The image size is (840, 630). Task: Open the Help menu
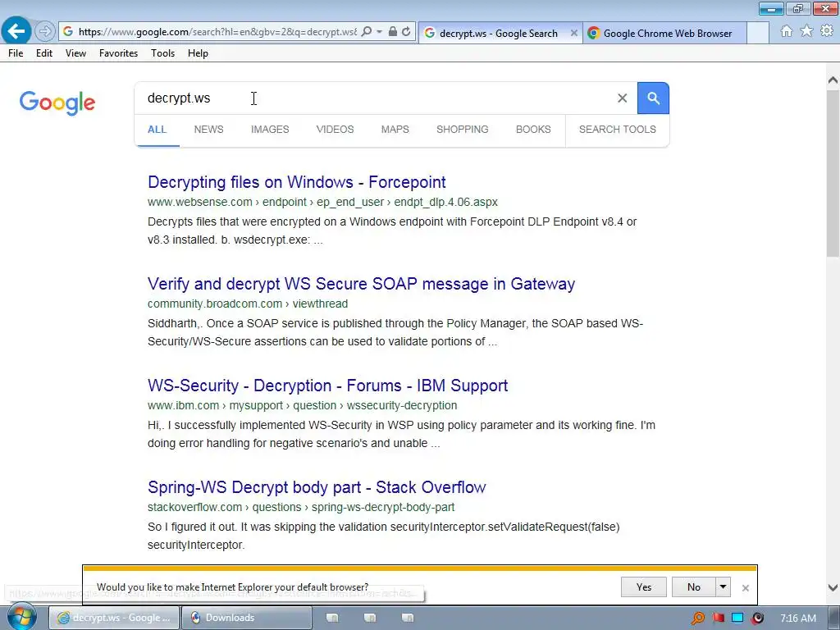[x=198, y=53]
